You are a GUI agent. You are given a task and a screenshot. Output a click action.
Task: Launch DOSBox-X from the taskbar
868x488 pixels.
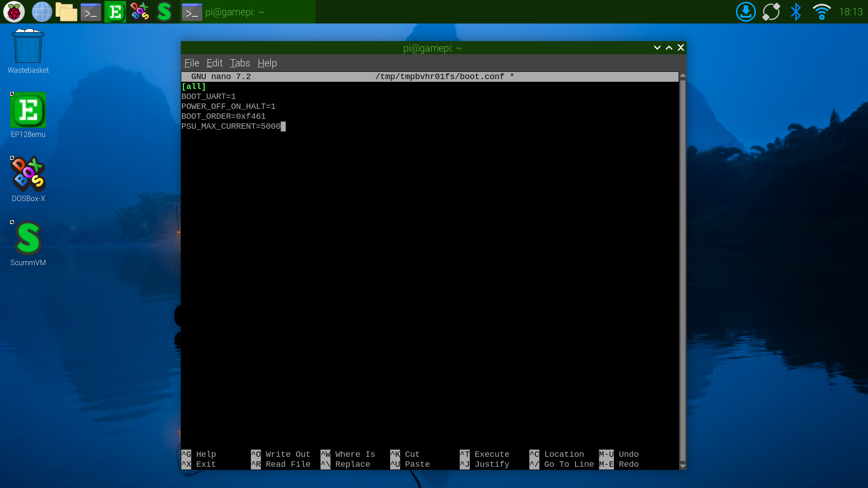[x=139, y=12]
